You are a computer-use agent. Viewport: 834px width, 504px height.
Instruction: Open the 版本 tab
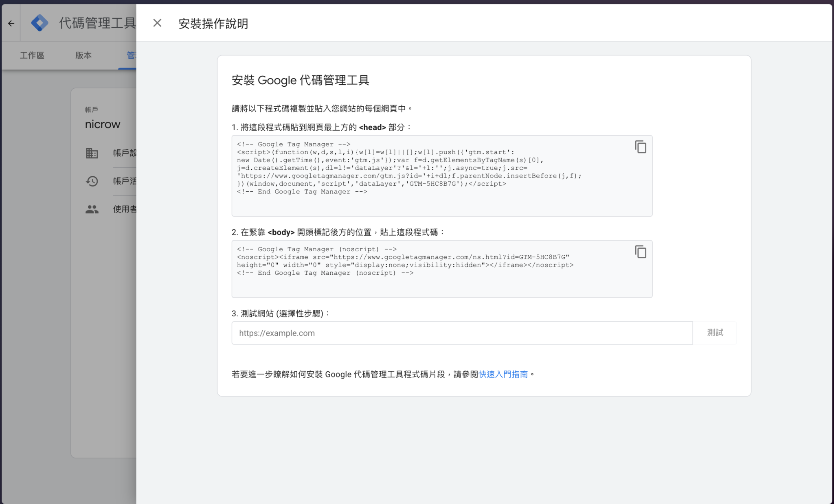[83, 55]
